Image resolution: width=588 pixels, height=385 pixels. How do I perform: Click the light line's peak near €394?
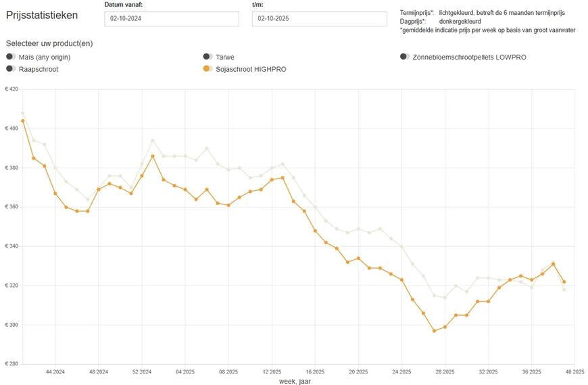tap(153, 141)
